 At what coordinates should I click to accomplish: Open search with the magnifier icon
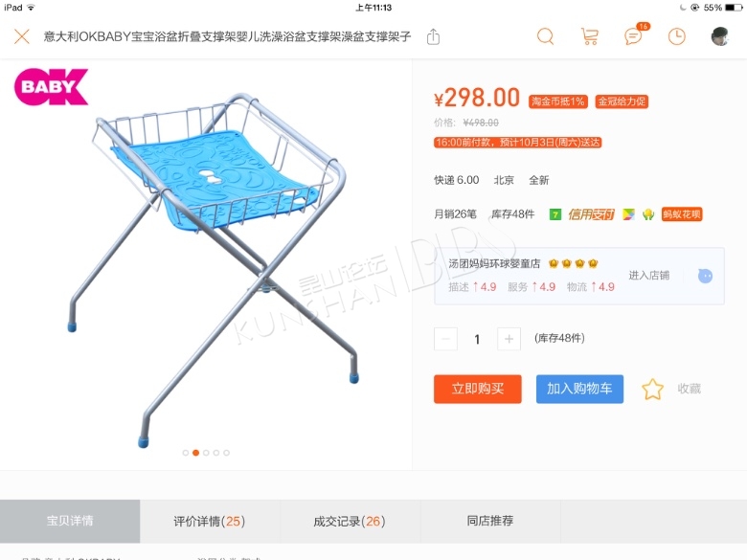[x=546, y=36]
